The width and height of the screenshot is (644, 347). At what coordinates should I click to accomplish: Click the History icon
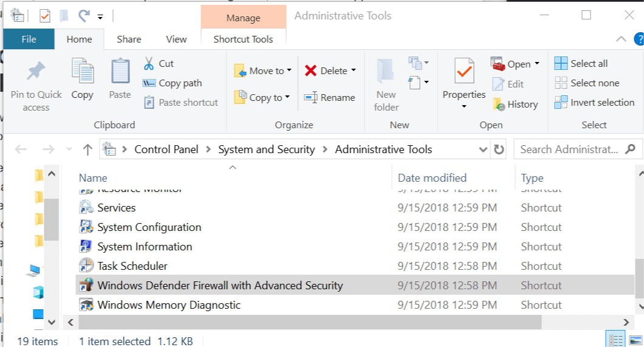click(x=499, y=105)
